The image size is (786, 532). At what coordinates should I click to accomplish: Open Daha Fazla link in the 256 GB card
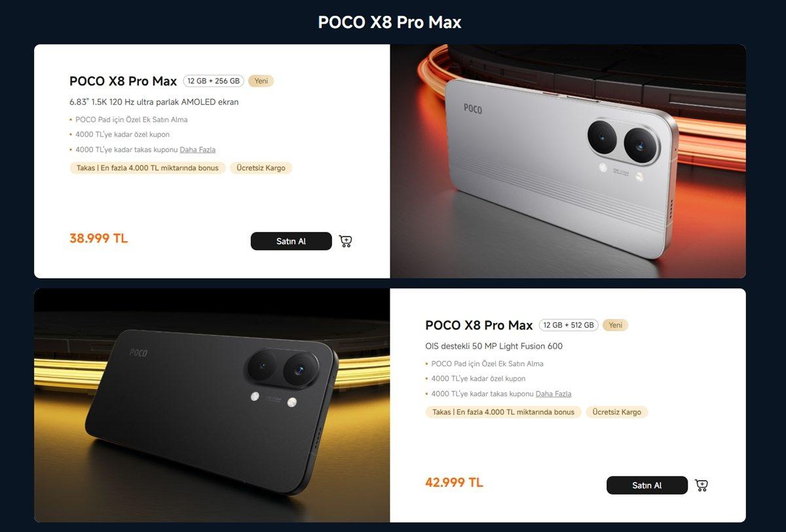pos(198,149)
